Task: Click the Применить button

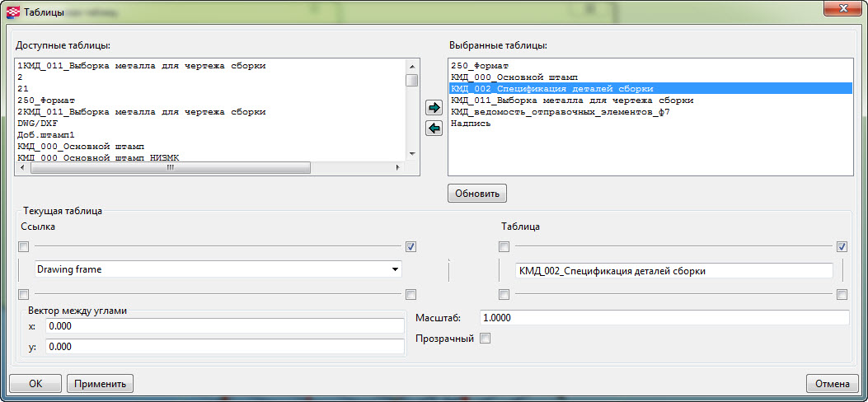Action: 100,383
